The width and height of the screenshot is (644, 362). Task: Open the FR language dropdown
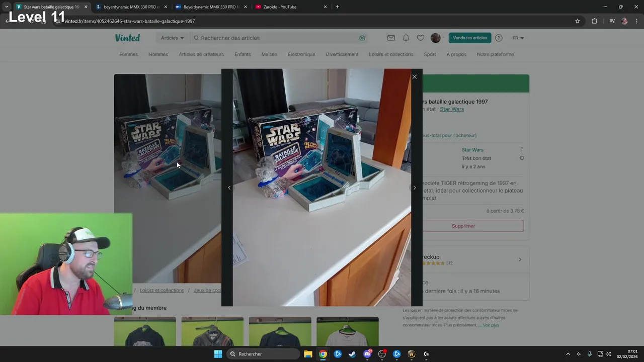coord(518,38)
